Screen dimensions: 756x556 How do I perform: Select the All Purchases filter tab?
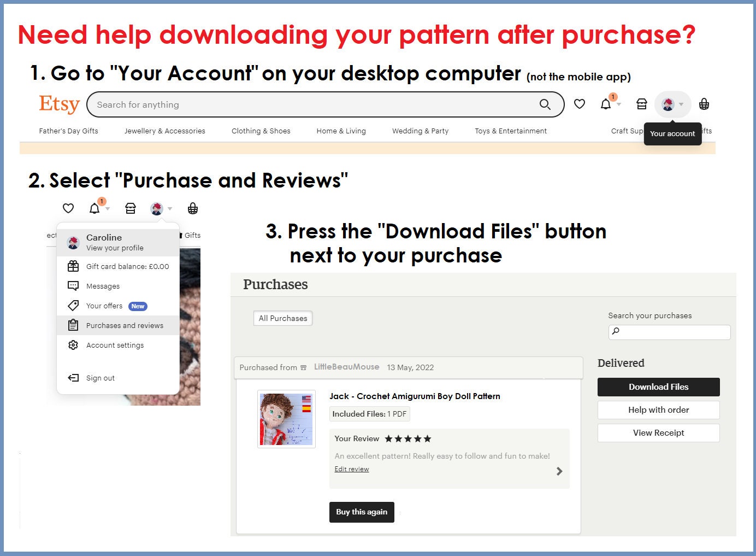coord(283,318)
